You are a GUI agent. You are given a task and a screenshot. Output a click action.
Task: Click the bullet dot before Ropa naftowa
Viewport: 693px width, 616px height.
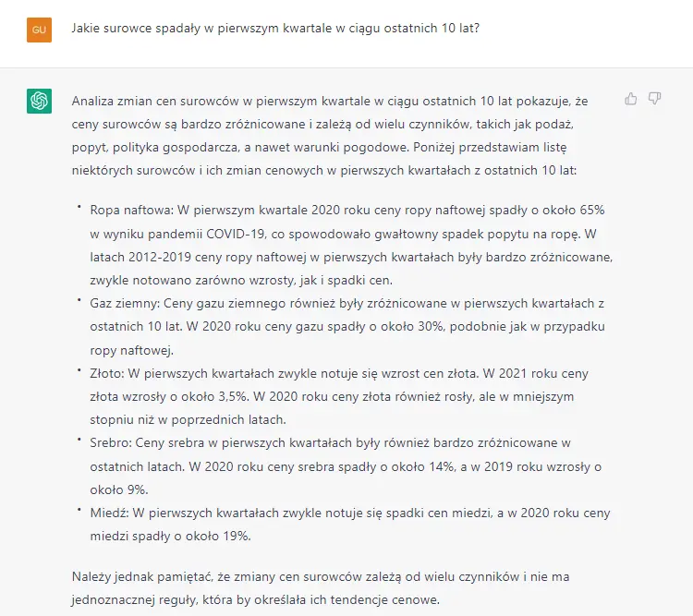pos(79,206)
